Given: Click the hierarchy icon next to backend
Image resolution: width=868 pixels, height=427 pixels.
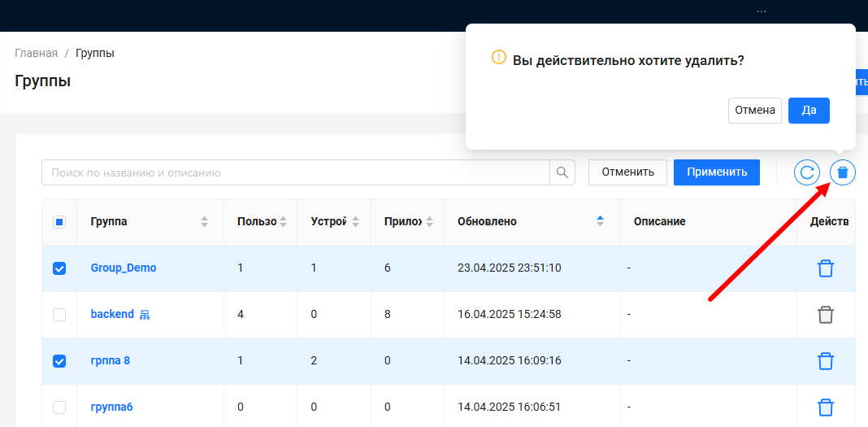Looking at the screenshot, I should pos(145,315).
